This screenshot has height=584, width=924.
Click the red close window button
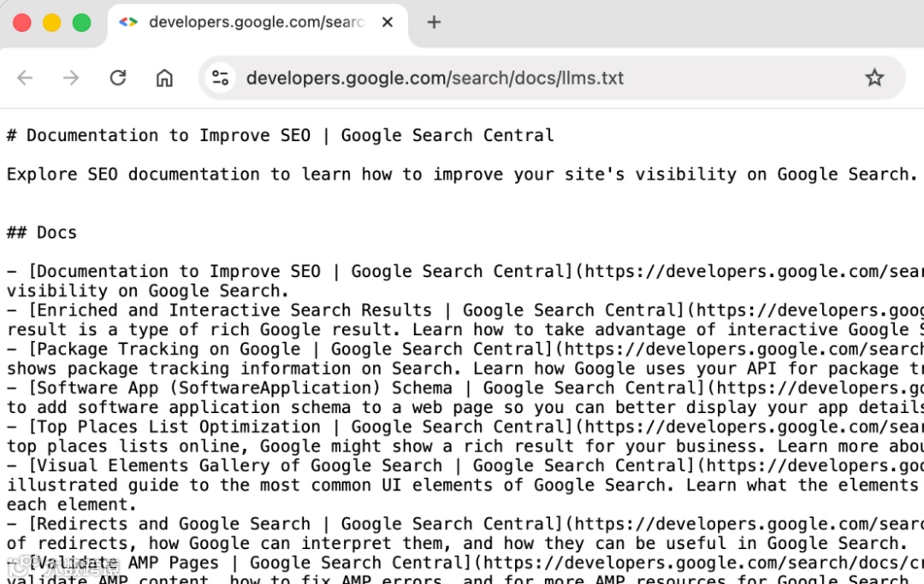(x=22, y=22)
